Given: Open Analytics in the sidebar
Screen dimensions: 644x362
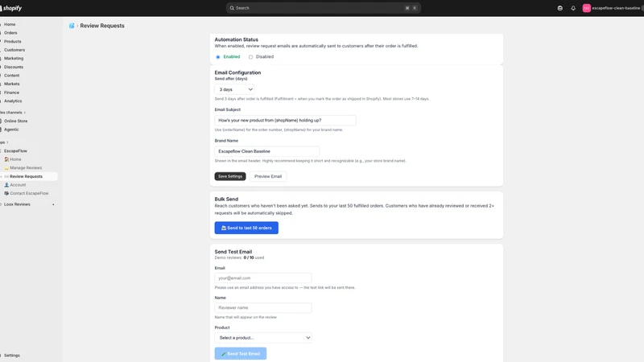Looking at the screenshot, I should click(13, 101).
